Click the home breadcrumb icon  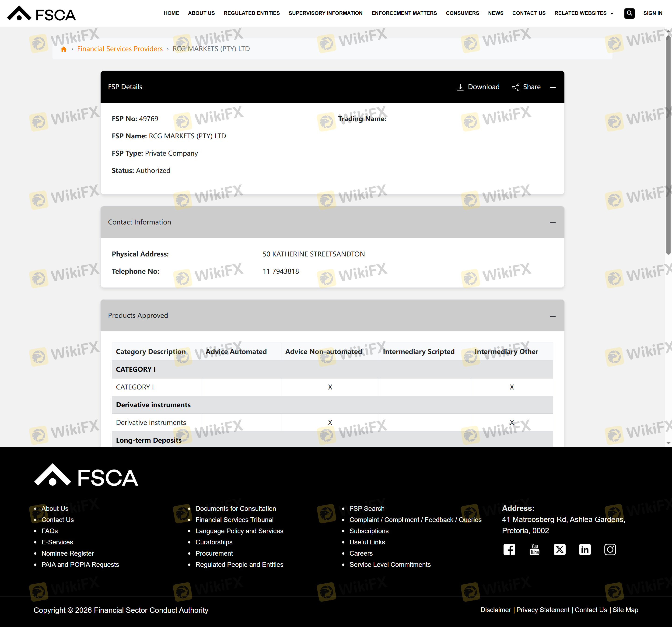pos(63,49)
